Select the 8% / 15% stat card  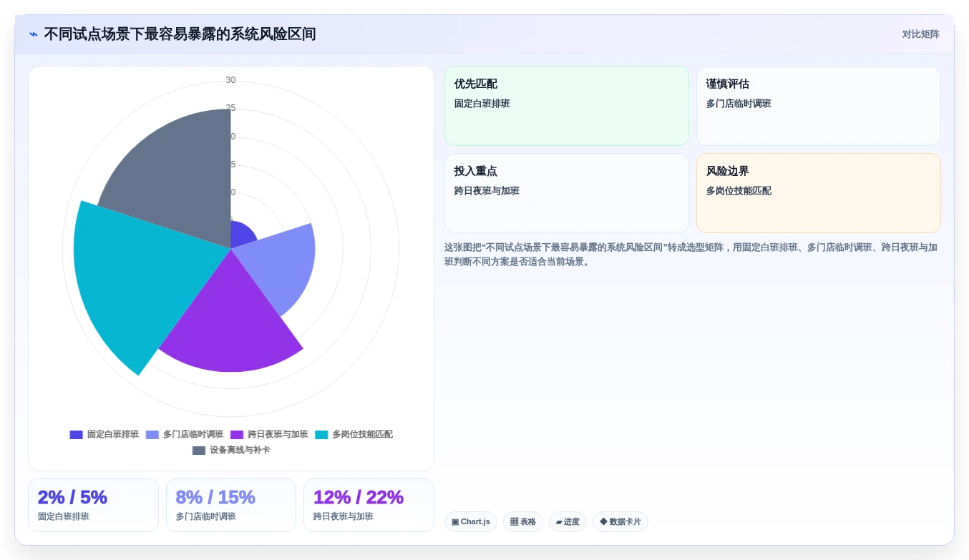tap(231, 505)
